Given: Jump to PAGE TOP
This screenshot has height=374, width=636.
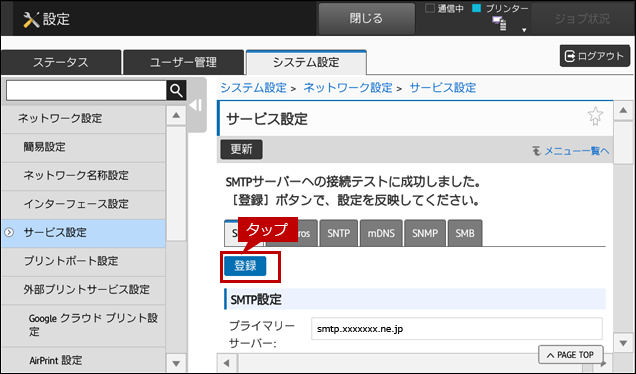Looking at the screenshot, I should (571, 355).
